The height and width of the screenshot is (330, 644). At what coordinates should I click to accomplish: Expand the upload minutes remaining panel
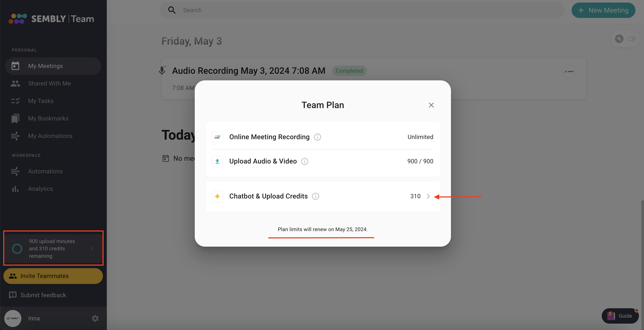(x=92, y=249)
